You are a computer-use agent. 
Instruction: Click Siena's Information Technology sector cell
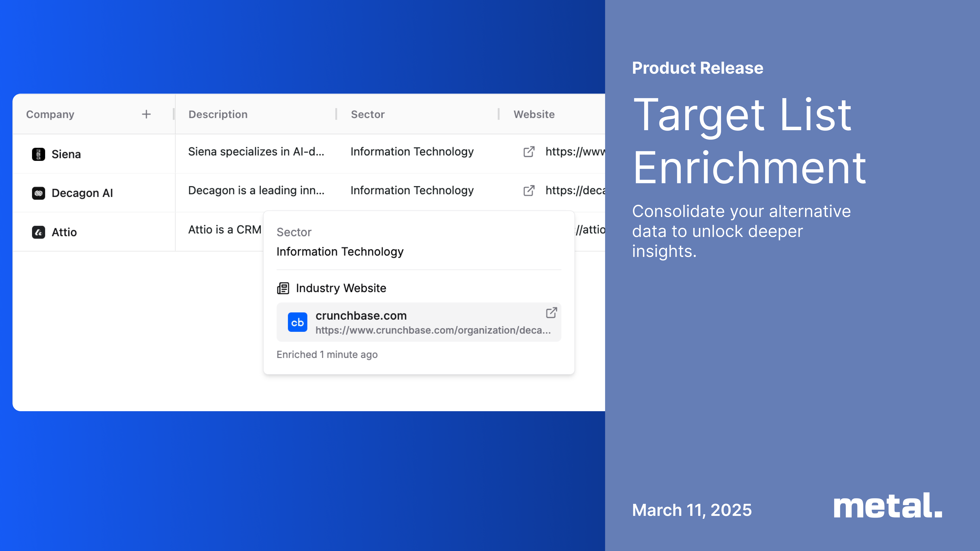412,152
